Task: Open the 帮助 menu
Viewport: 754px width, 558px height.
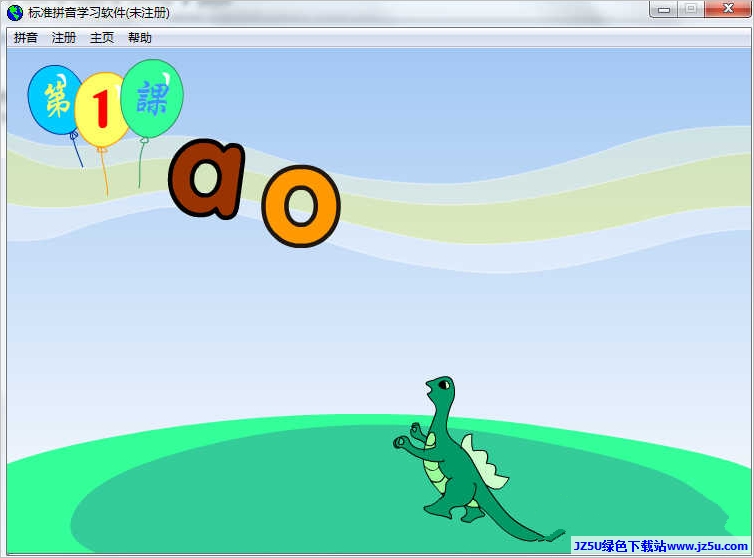Action: pos(139,38)
